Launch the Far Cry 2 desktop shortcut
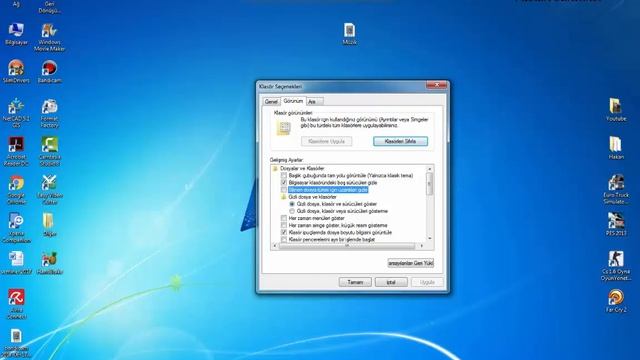 click(x=616, y=301)
